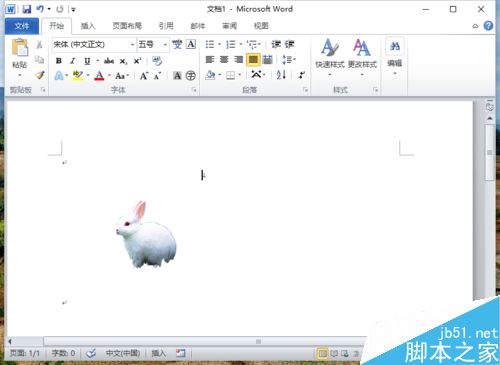Click the 插入 insert mode in status bar
The image size is (500, 365).
click(x=159, y=353)
